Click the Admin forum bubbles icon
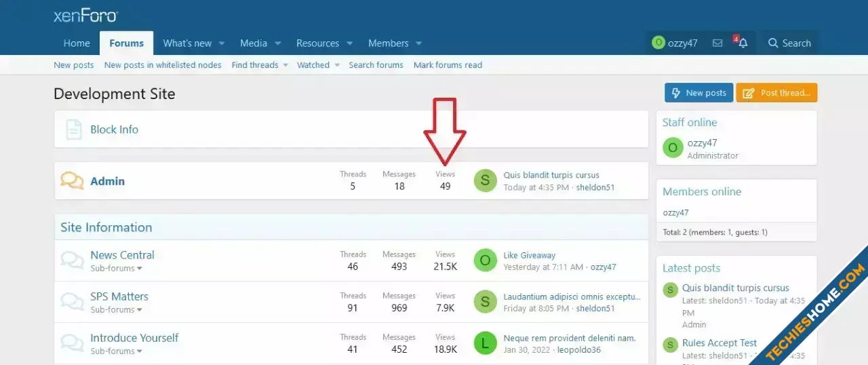 click(x=72, y=180)
